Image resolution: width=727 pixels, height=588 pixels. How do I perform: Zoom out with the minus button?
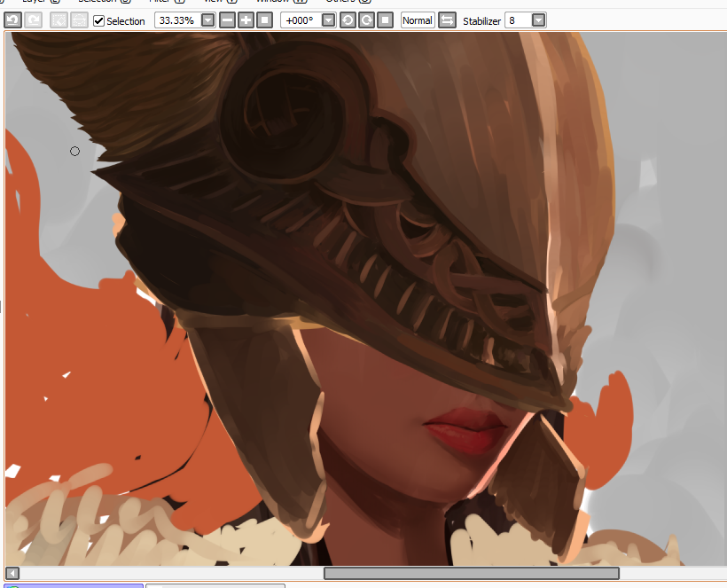(x=227, y=20)
